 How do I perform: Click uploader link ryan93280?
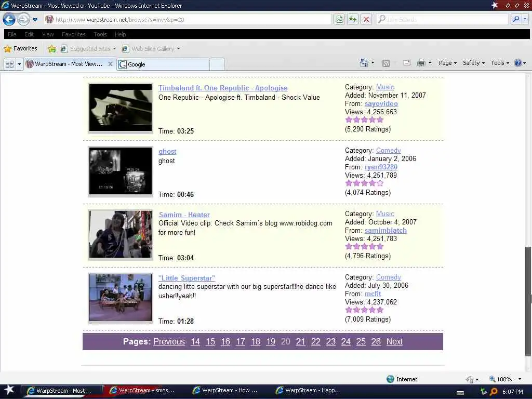381,167
